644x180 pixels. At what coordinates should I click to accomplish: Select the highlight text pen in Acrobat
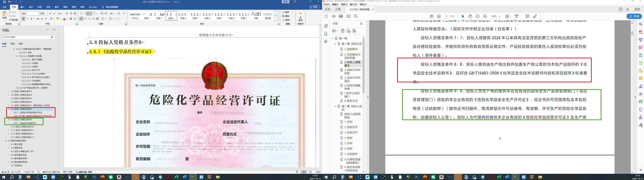535,16
